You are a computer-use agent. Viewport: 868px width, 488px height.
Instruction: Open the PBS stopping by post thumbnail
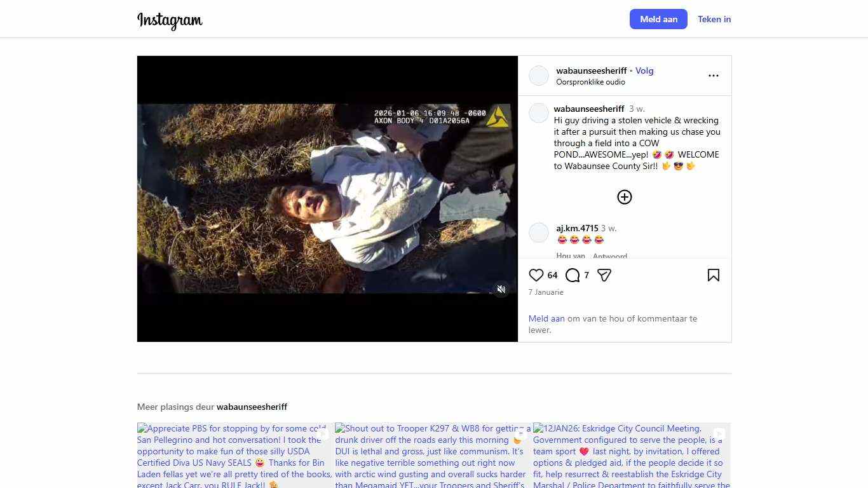[x=234, y=455]
